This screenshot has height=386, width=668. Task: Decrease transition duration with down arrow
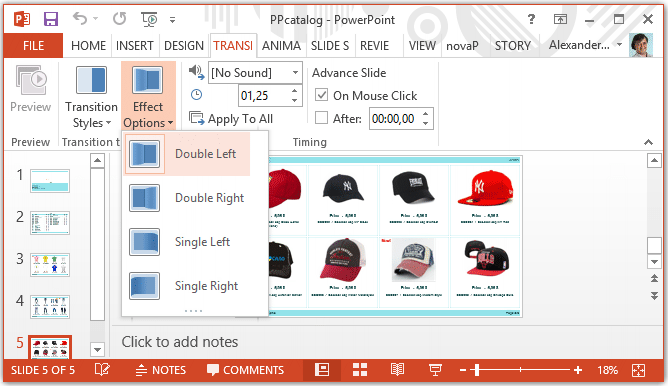[294, 101]
